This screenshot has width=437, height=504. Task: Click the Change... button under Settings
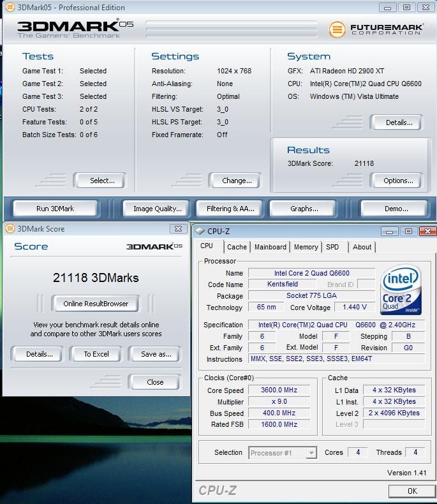click(x=237, y=181)
